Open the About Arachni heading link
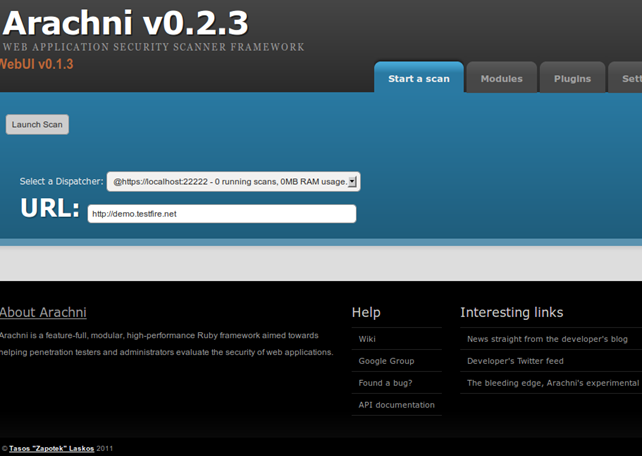642x456 pixels. point(43,313)
